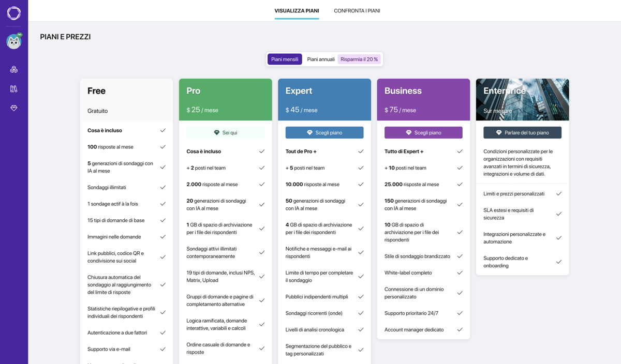Viewport: 621px width, 364px height.
Task: Click the Enterprise plan header image
Action: 522,100
